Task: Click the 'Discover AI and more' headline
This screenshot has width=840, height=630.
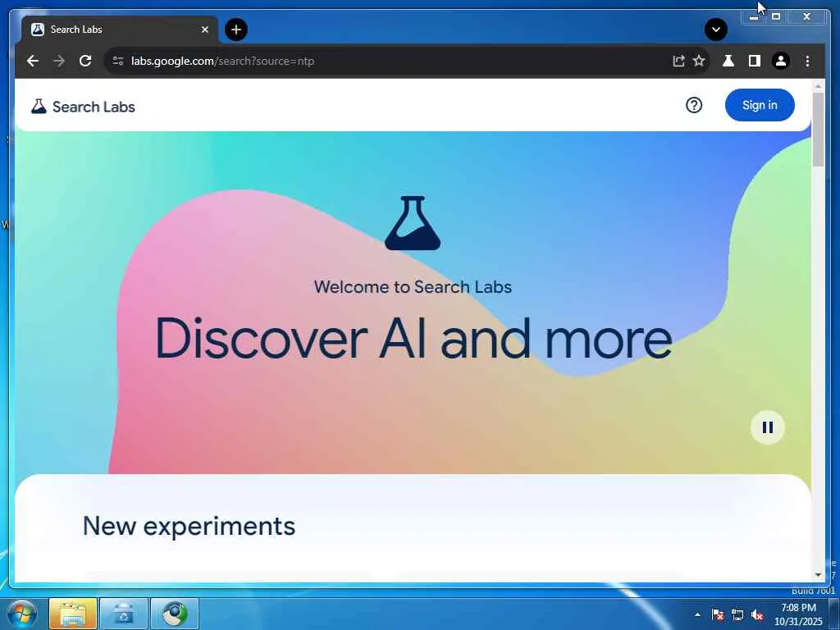Action: (x=413, y=339)
